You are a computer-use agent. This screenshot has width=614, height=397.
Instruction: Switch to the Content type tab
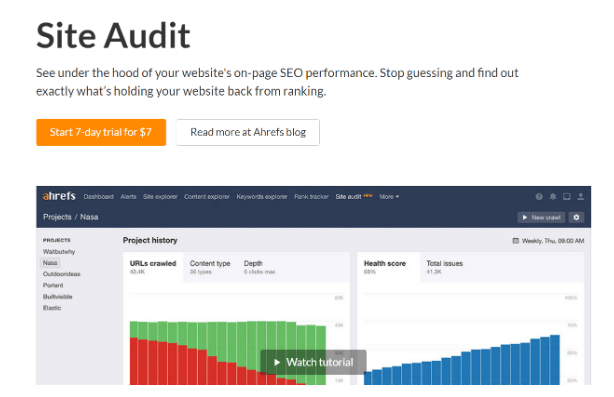click(x=210, y=267)
